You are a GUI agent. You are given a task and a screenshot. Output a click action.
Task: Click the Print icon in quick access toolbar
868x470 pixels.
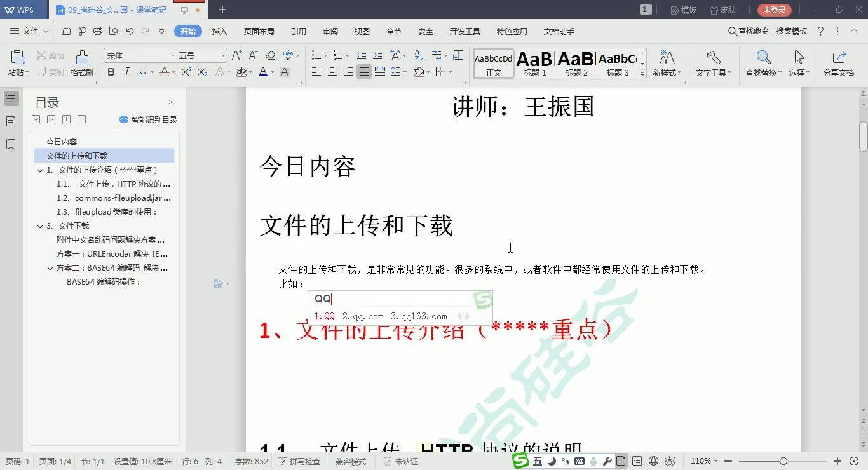click(97, 30)
